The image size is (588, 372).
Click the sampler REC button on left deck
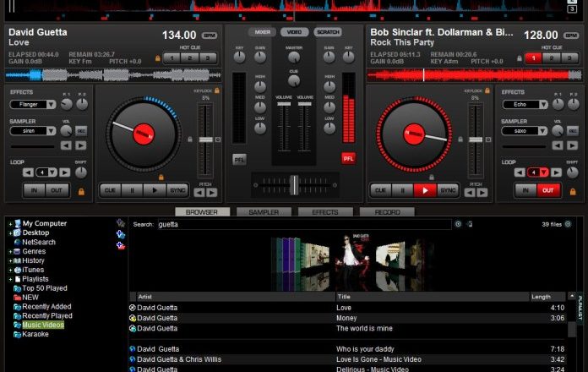click(82, 130)
